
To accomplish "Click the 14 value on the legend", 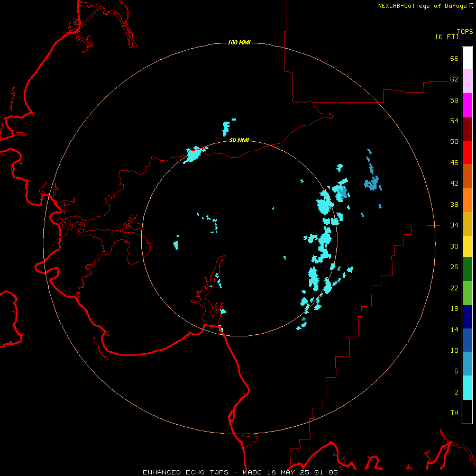I will [454, 329].
